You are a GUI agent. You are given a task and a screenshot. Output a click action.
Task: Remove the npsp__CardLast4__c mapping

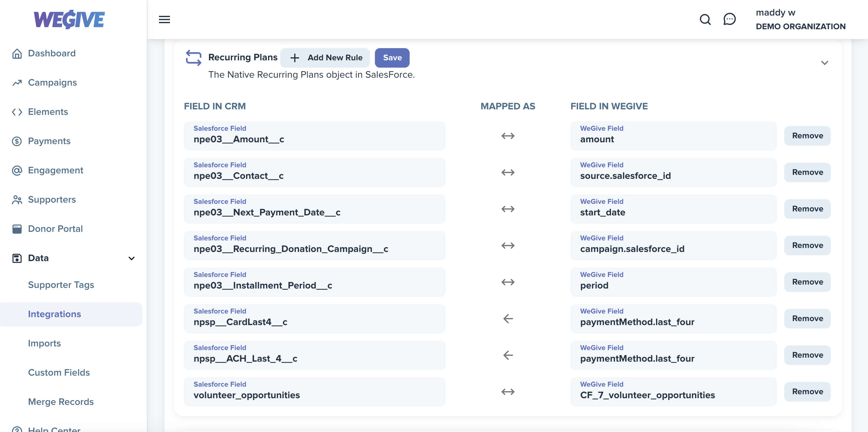(x=807, y=319)
